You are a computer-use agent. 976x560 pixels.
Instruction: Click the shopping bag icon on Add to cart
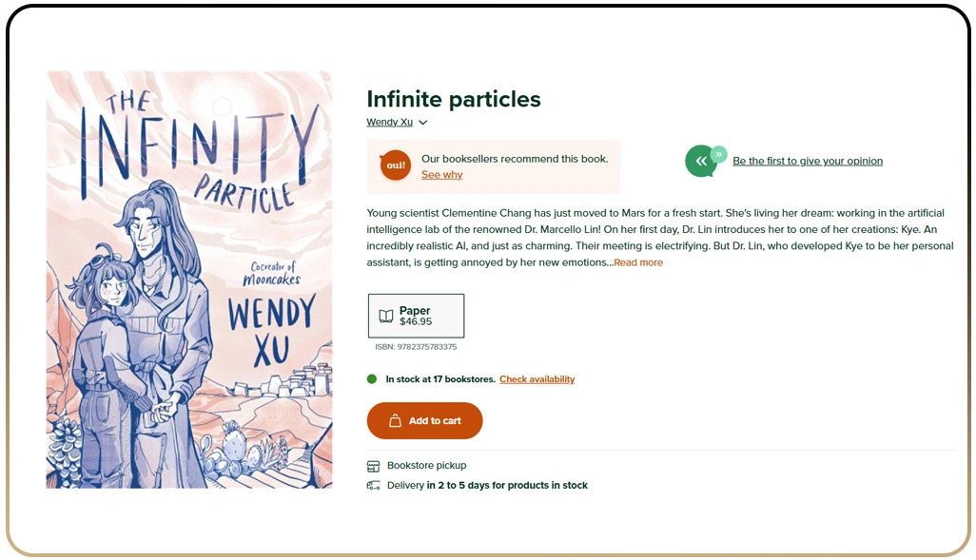tap(396, 420)
